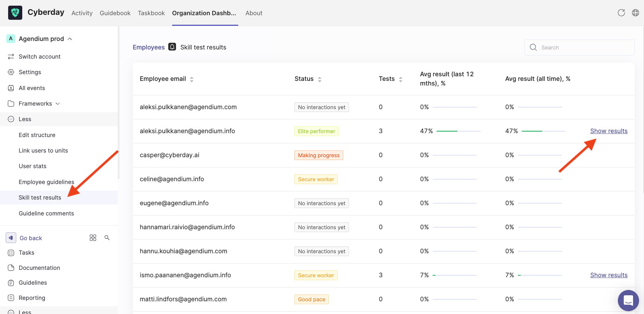Select the Organization Dashboard tab
Screen dimensions: 644x314
204,13
